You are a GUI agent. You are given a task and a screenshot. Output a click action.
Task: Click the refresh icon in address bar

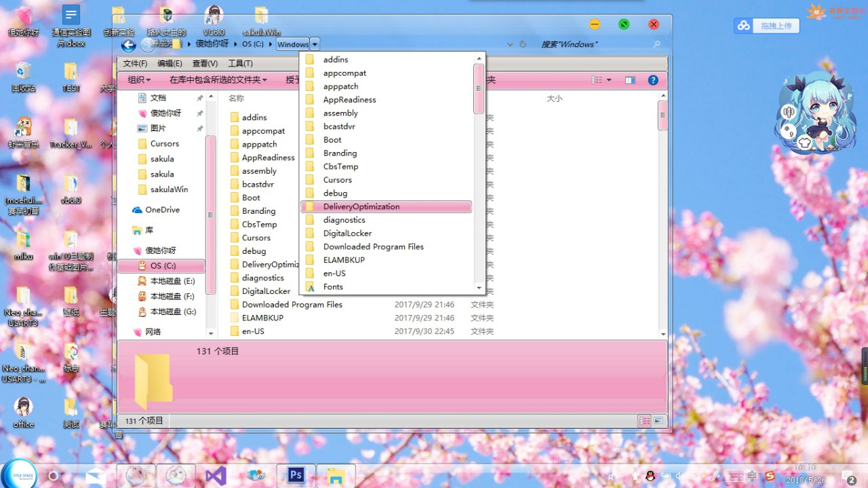(x=523, y=44)
